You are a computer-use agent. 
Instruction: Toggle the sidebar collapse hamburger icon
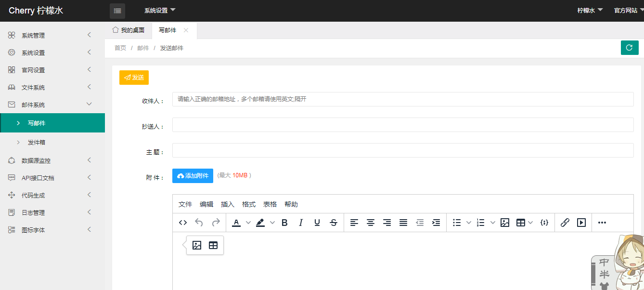[117, 11]
